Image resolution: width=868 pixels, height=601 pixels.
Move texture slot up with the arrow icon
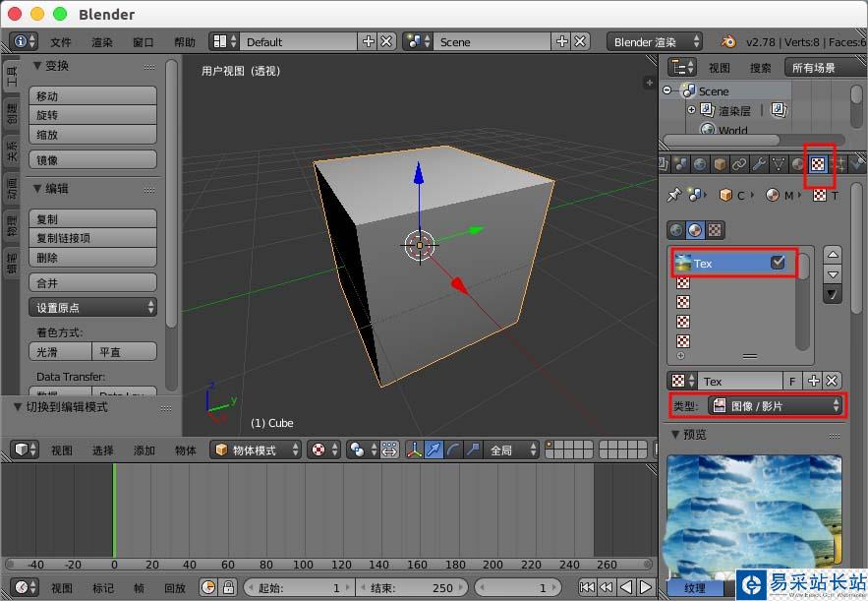click(x=833, y=255)
